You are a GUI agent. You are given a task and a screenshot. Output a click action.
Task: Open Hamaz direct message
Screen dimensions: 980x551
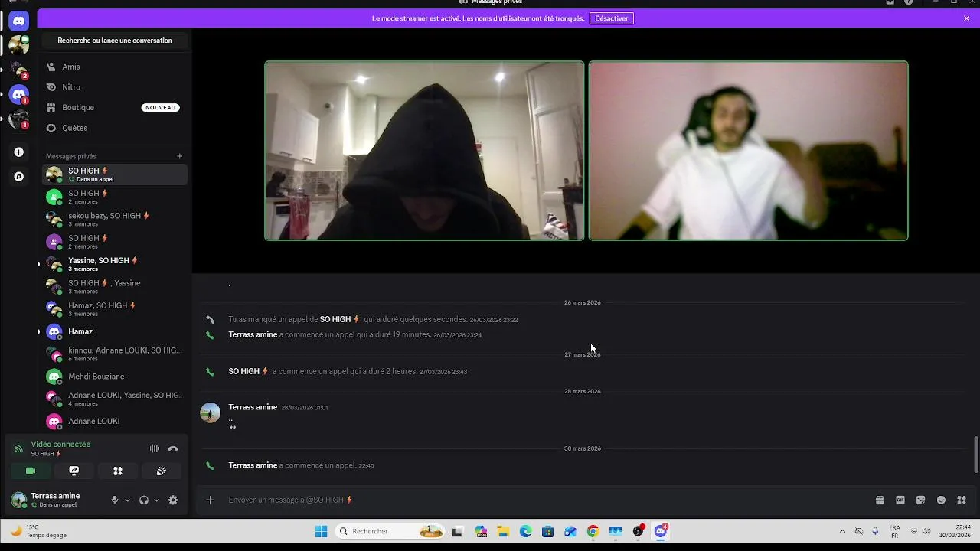tap(115, 331)
